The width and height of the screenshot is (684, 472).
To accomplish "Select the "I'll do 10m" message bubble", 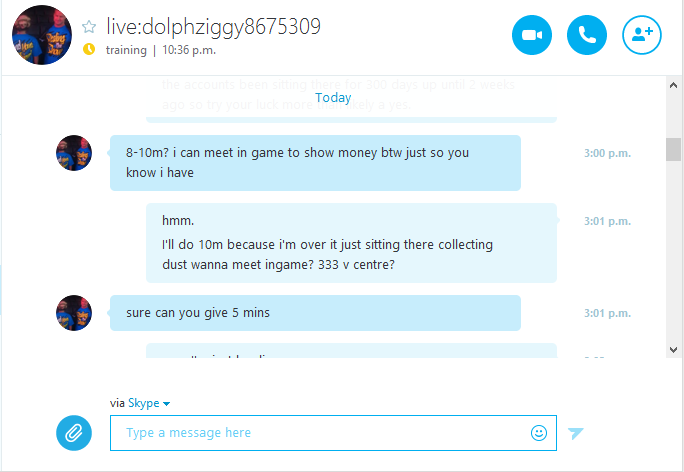I will click(351, 243).
